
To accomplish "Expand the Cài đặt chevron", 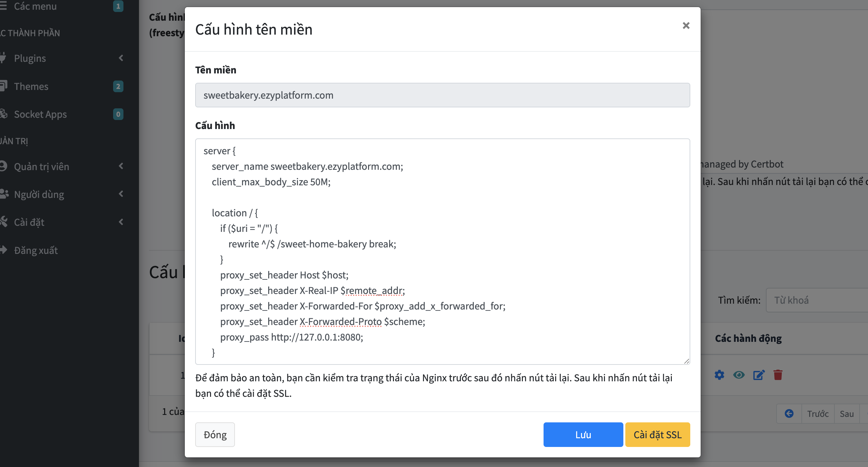I will click(121, 222).
